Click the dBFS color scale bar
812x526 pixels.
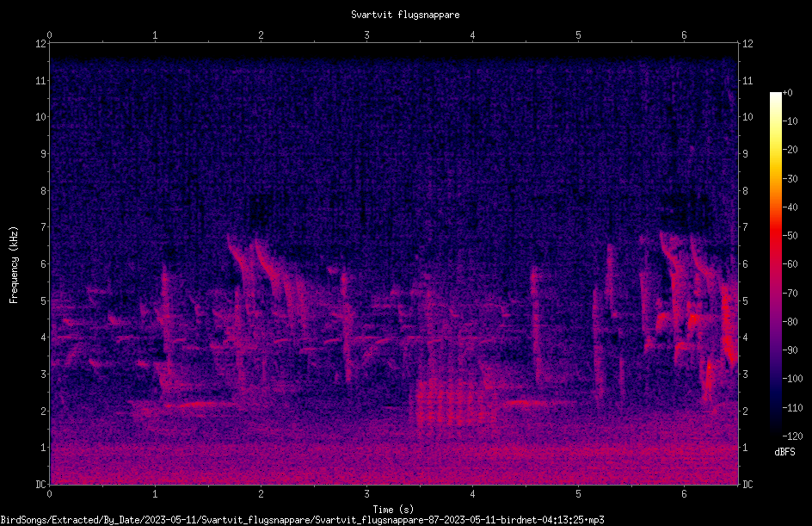click(x=775, y=263)
